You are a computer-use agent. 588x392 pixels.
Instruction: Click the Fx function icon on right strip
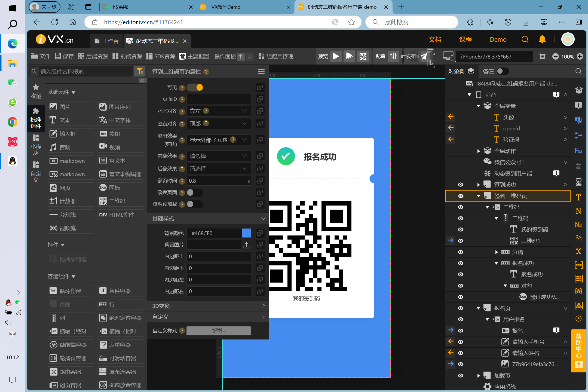click(578, 151)
